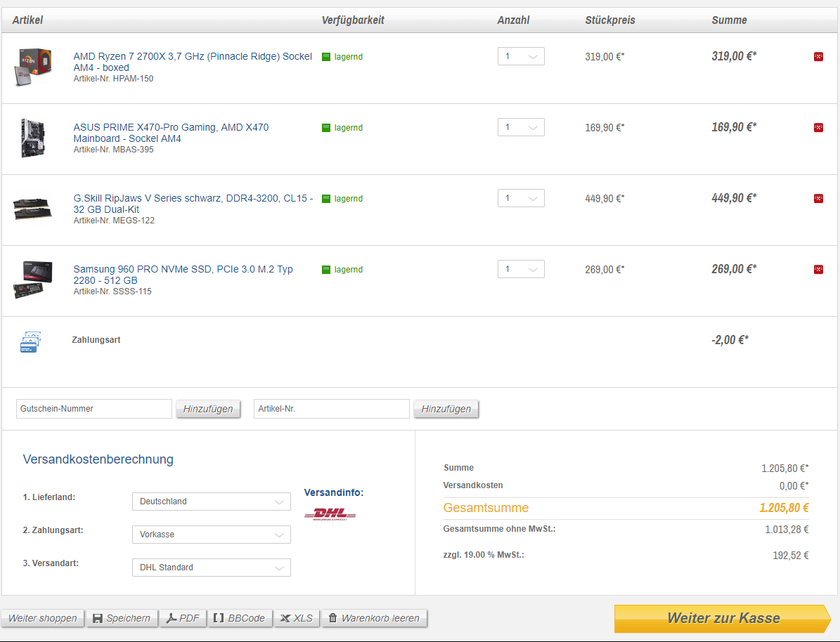The height and width of the screenshot is (642, 840).
Task: Delete Samsung 960 PRO SSD red X icon
Action: [x=818, y=269]
